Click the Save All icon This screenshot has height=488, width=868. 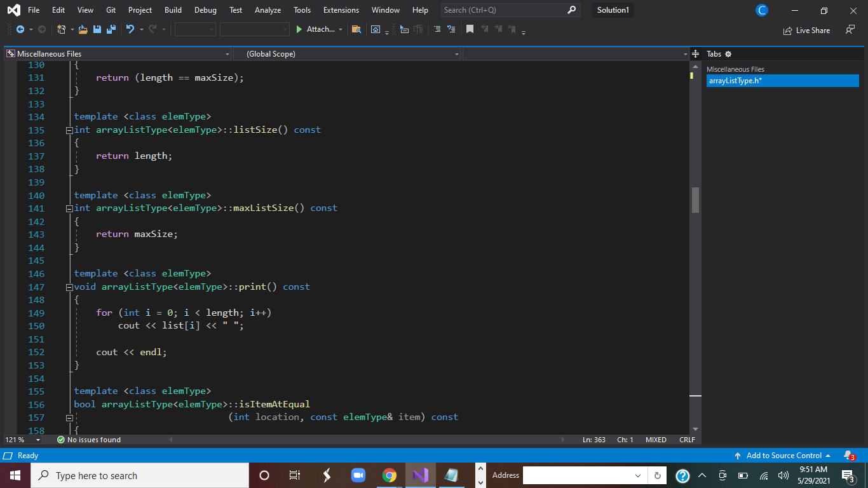pos(110,29)
